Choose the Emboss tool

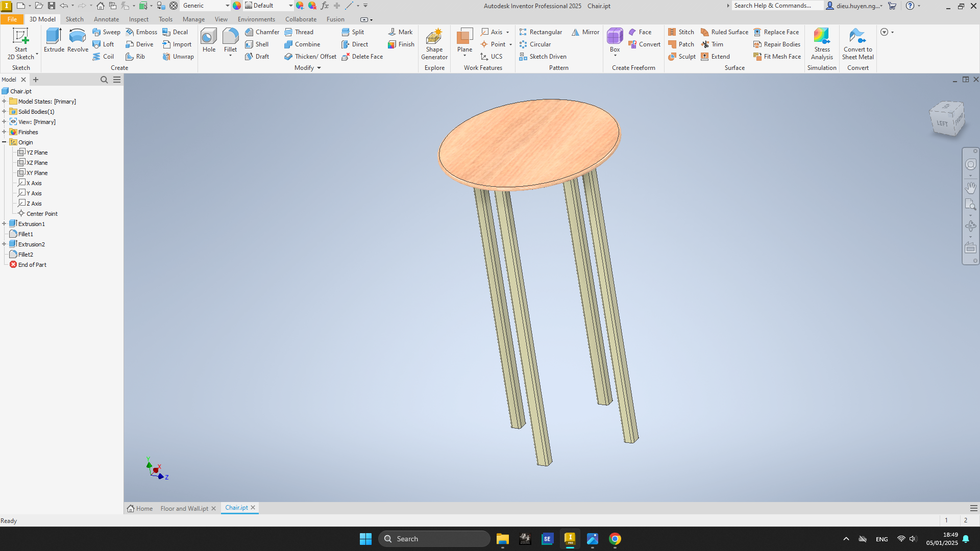point(141,32)
